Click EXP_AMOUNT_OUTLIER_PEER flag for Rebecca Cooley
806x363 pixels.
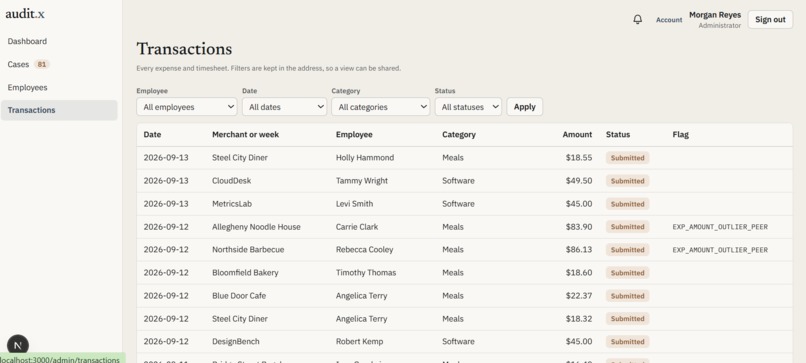click(720, 250)
